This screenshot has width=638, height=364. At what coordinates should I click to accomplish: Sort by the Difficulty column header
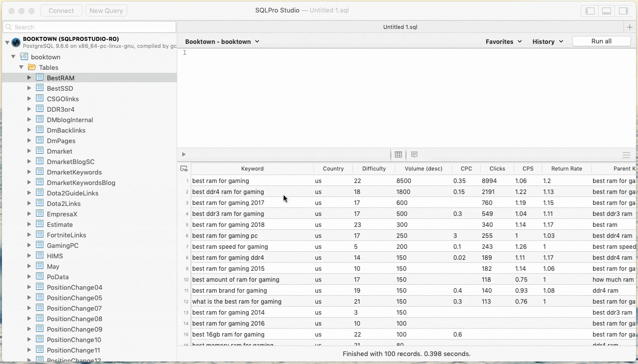[x=374, y=169]
